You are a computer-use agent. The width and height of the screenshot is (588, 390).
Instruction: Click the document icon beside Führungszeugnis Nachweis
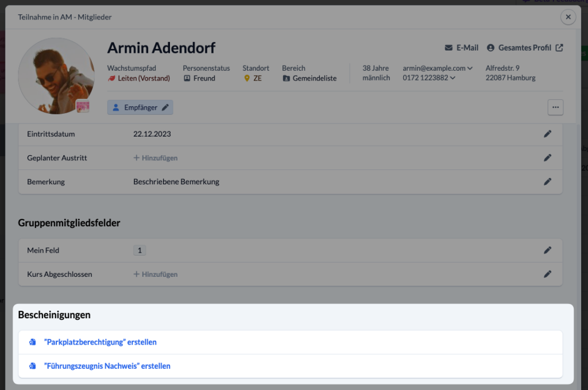(x=33, y=366)
